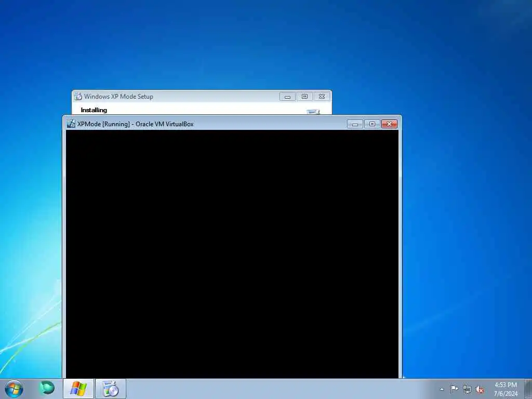532x399 pixels.
Task: Switch to the XP Mode Setup installer taskbar button
Action: pos(111,389)
